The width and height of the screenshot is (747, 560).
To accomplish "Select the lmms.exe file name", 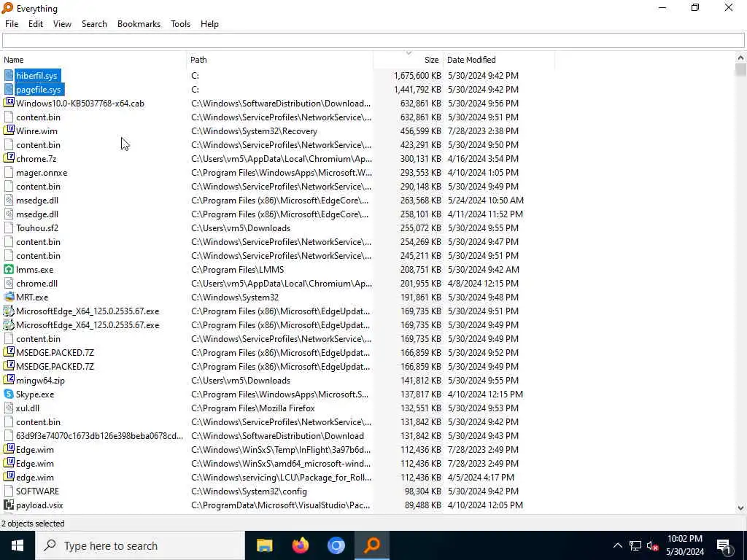I will (35, 269).
